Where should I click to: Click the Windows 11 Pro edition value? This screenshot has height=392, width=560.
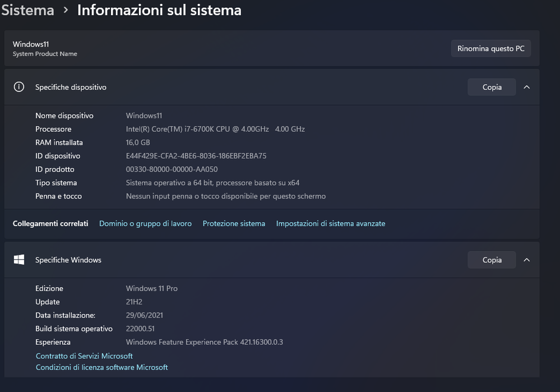[x=152, y=288]
